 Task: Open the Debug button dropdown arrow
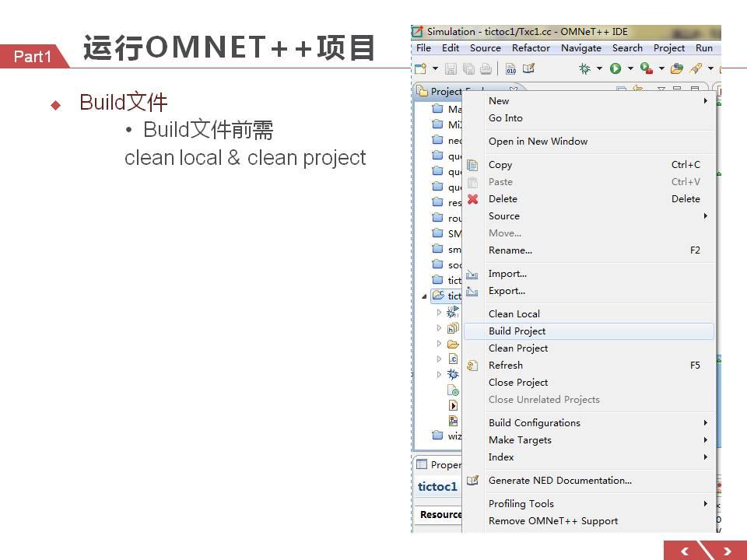(598, 68)
